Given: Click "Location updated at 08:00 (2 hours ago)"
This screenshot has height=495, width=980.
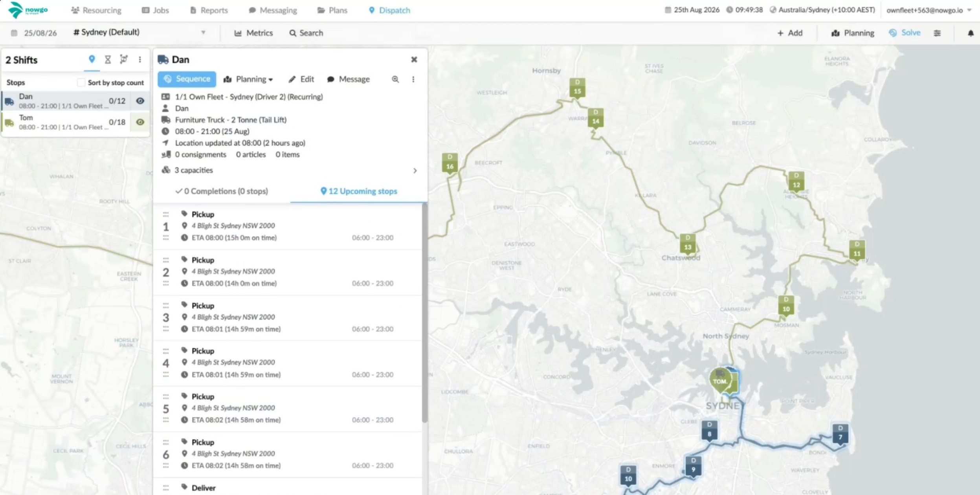Looking at the screenshot, I should (x=240, y=143).
